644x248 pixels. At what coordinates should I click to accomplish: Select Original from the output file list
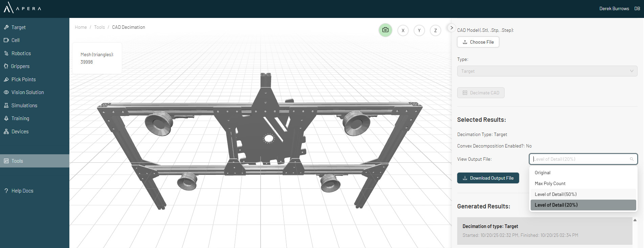(x=542, y=173)
